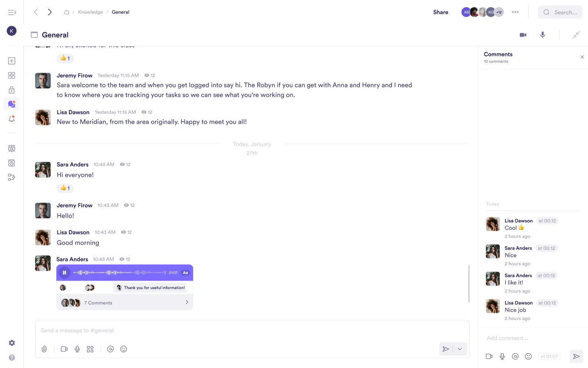
Task: Start a video call in General
Action: (x=523, y=35)
